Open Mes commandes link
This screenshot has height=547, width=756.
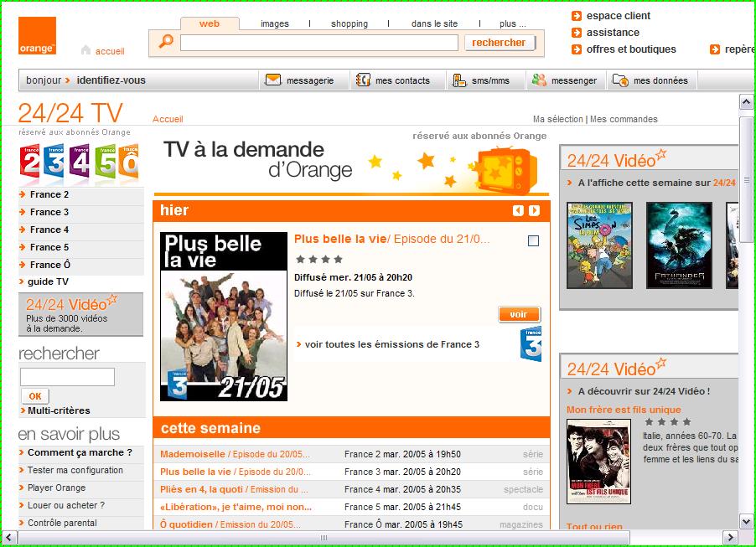[x=624, y=119]
